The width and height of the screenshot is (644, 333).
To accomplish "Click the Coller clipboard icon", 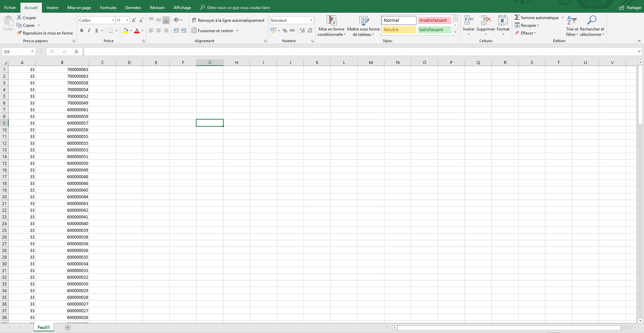I will coord(8,21).
